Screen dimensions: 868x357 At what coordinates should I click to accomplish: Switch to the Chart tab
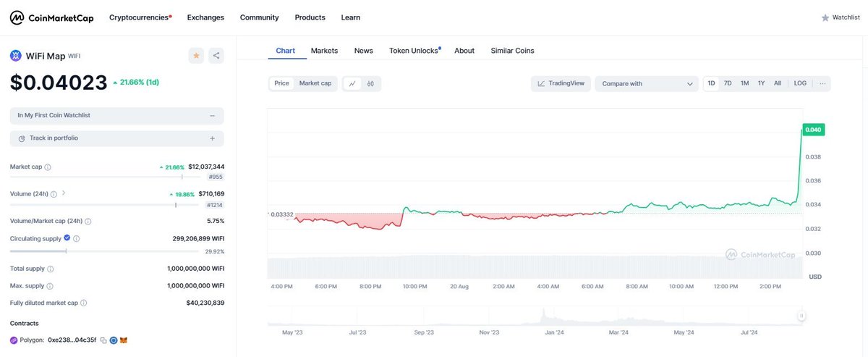[286, 51]
